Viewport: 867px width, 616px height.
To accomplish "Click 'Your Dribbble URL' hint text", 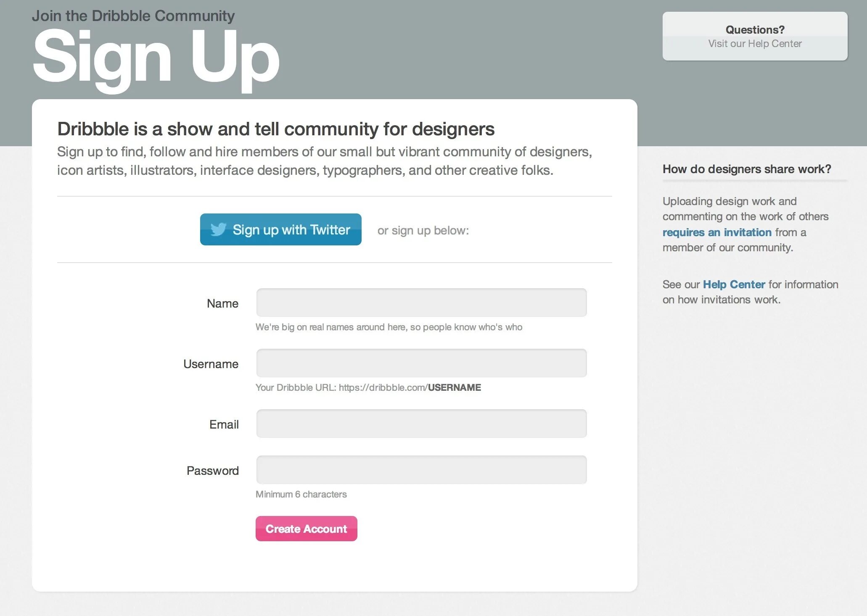I will [368, 387].
